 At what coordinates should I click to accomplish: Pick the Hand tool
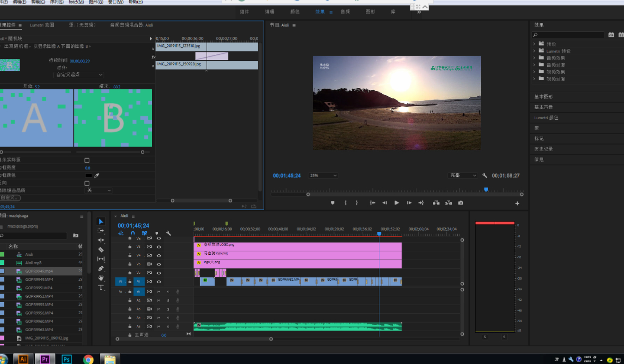(101, 278)
